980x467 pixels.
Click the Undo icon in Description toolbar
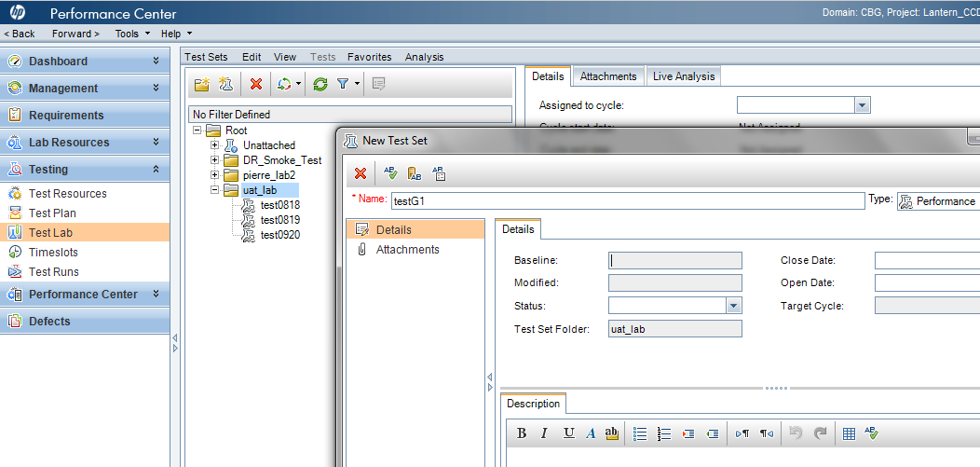tap(796, 433)
